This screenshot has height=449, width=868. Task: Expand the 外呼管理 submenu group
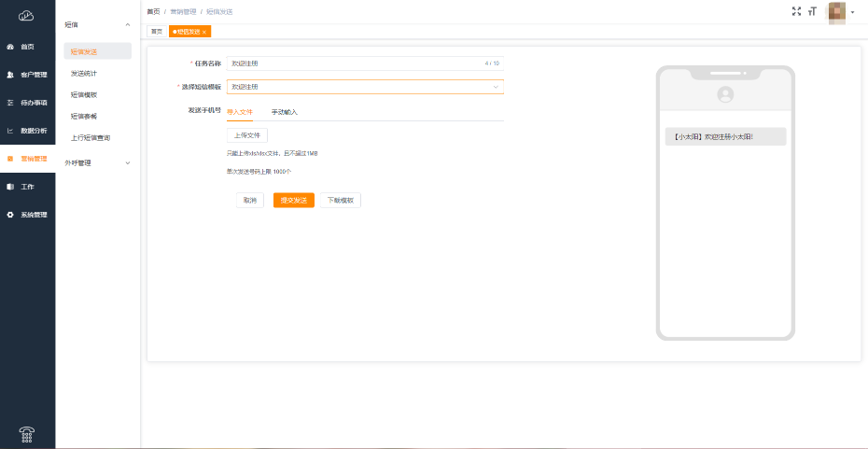click(x=128, y=162)
